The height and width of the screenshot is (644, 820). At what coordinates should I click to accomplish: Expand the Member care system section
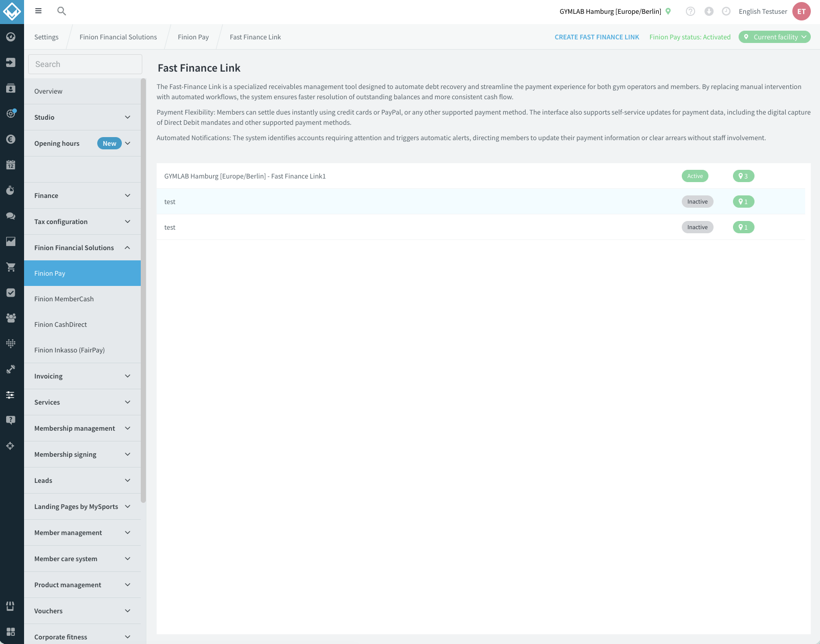82,559
